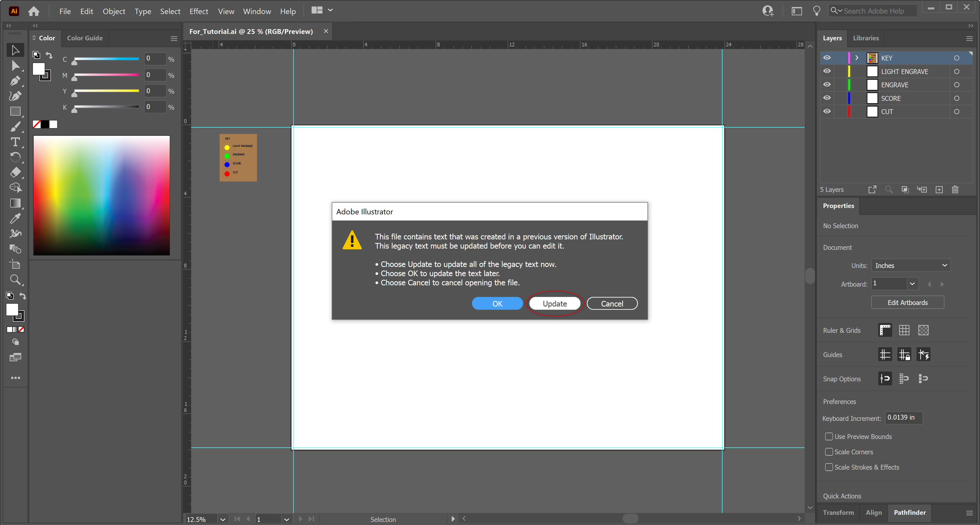The width and height of the screenshot is (980, 525).
Task: Select the Direct Selection tool
Action: (15, 65)
